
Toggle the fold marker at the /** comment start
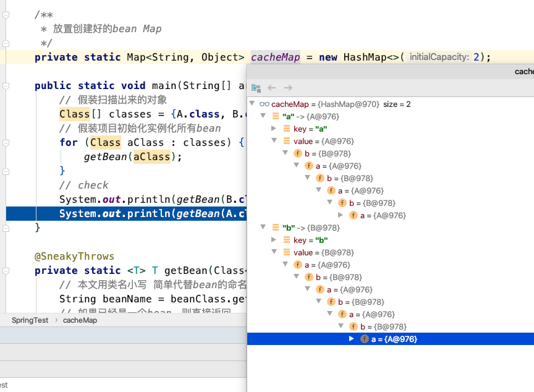pyautogui.click(x=6, y=15)
